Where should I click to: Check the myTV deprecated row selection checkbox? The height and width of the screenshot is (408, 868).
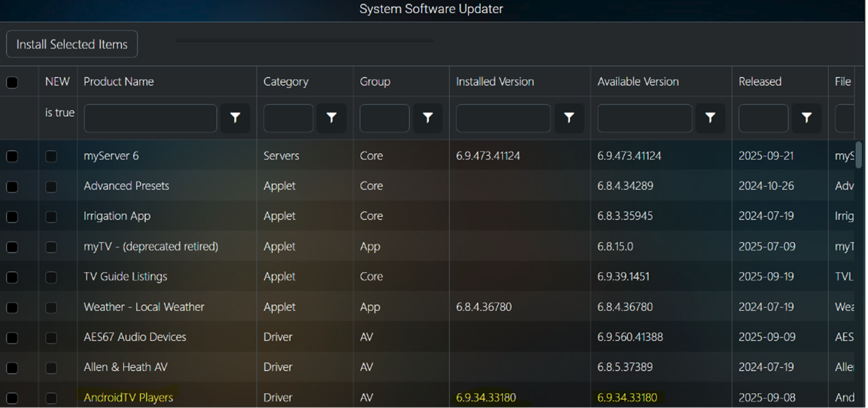[x=12, y=247]
